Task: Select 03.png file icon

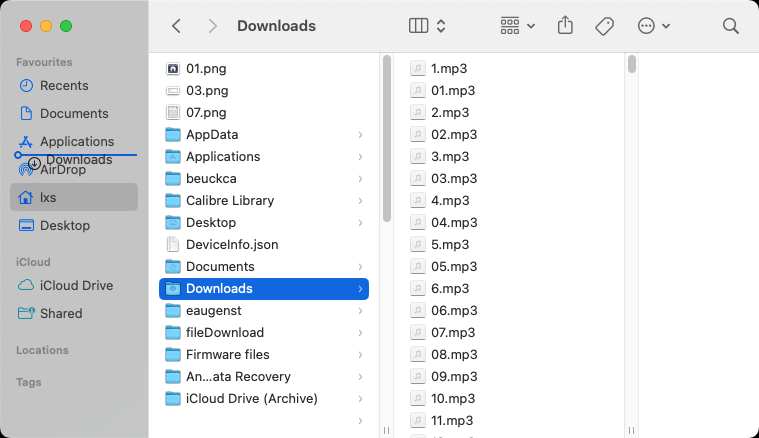Action: pyautogui.click(x=173, y=91)
